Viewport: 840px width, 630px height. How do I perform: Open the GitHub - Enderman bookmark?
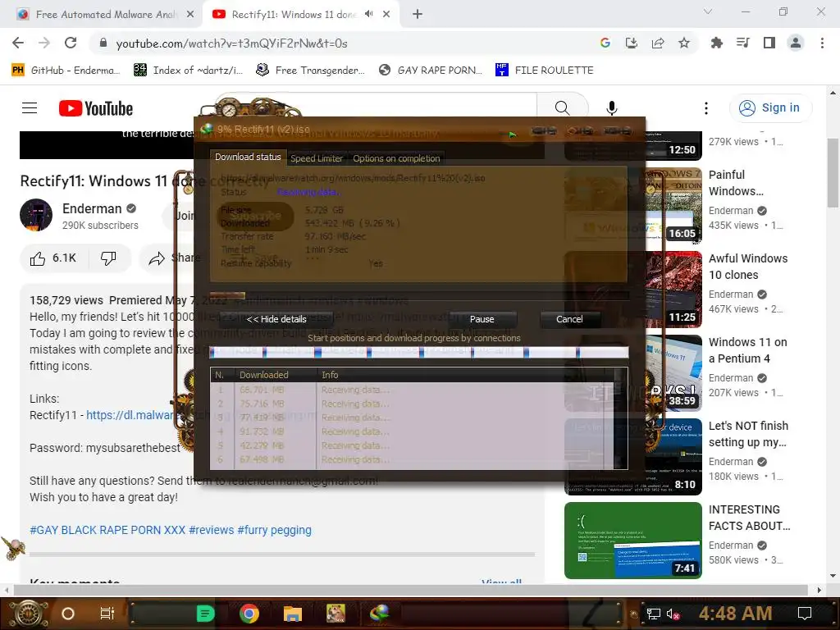(x=66, y=71)
